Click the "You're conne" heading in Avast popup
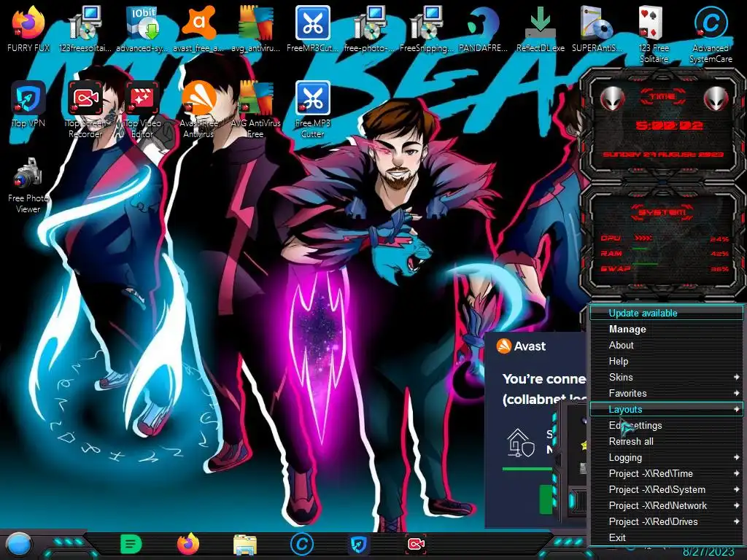 (x=544, y=379)
